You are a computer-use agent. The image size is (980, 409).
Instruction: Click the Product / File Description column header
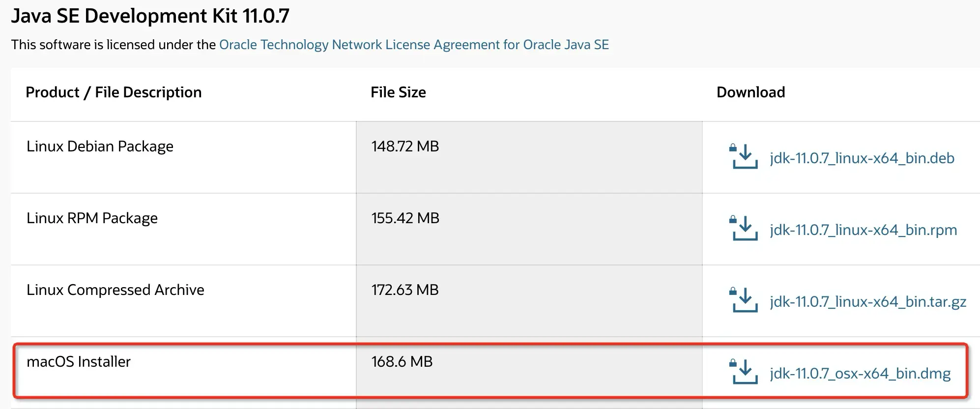tap(114, 92)
